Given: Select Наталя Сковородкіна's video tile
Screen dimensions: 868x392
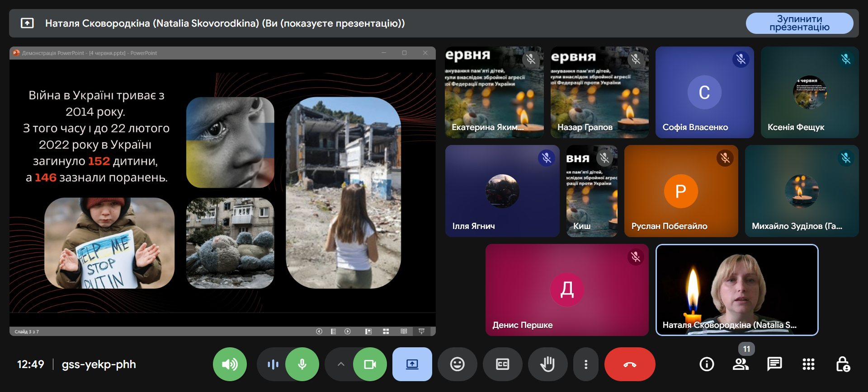Looking at the screenshot, I should pyautogui.click(x=737, y=290).
